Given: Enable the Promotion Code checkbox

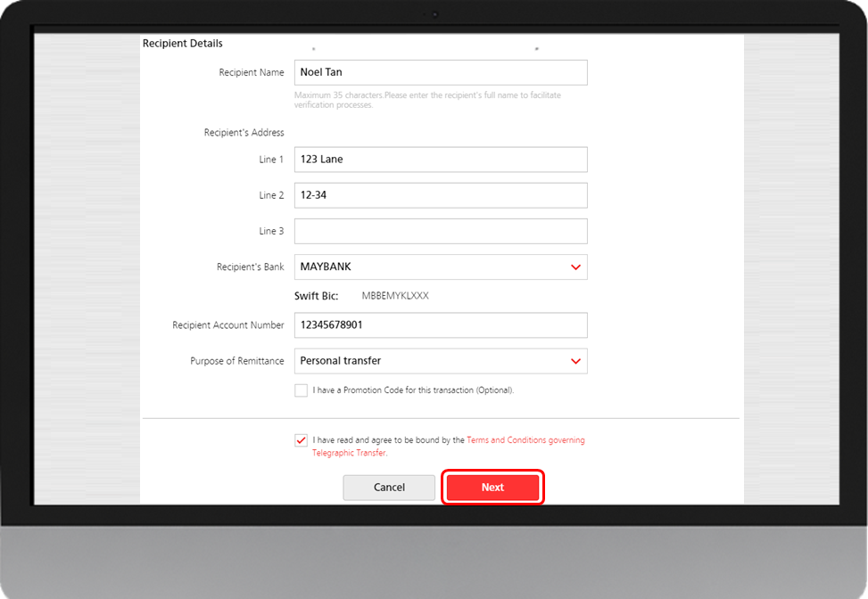Looking at the screenshot, I should [x=302, y=390].
